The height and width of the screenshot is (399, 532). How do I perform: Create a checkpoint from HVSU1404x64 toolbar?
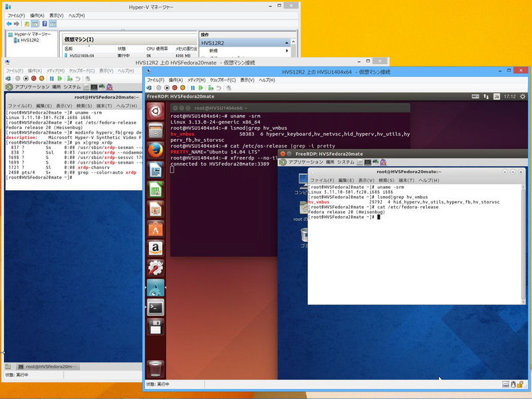pyautogui.click(x=211, y=88)
